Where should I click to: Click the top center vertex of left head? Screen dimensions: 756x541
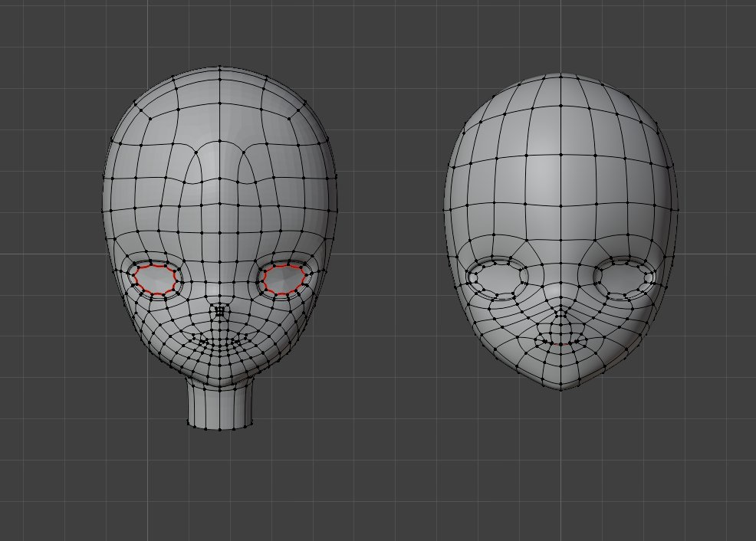point(220,67)
